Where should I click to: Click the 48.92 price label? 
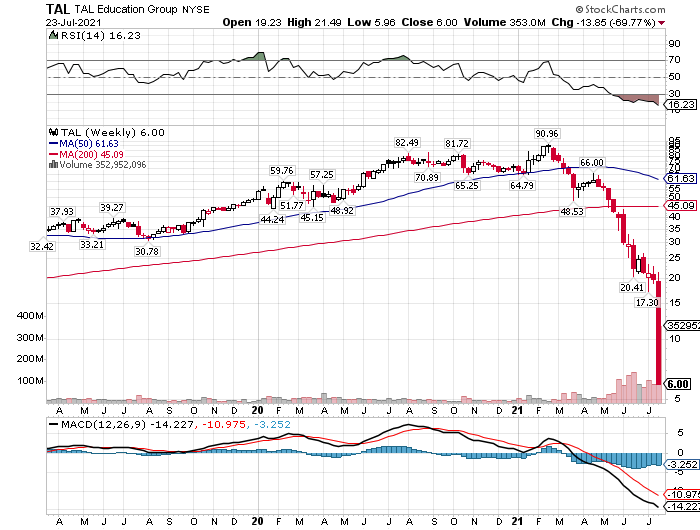(342, 210)
